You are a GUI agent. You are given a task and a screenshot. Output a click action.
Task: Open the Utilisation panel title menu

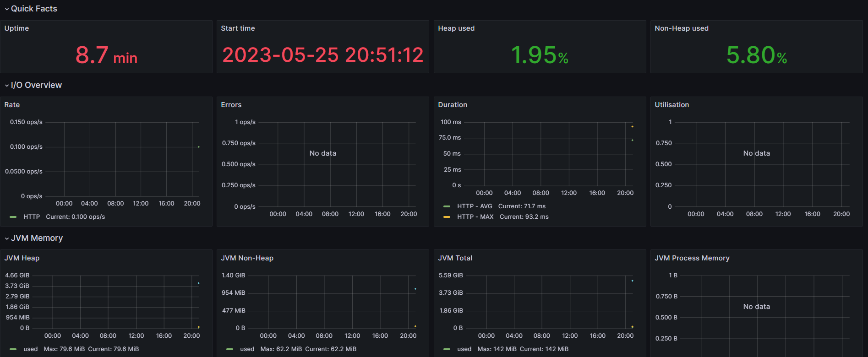point(671,105)
